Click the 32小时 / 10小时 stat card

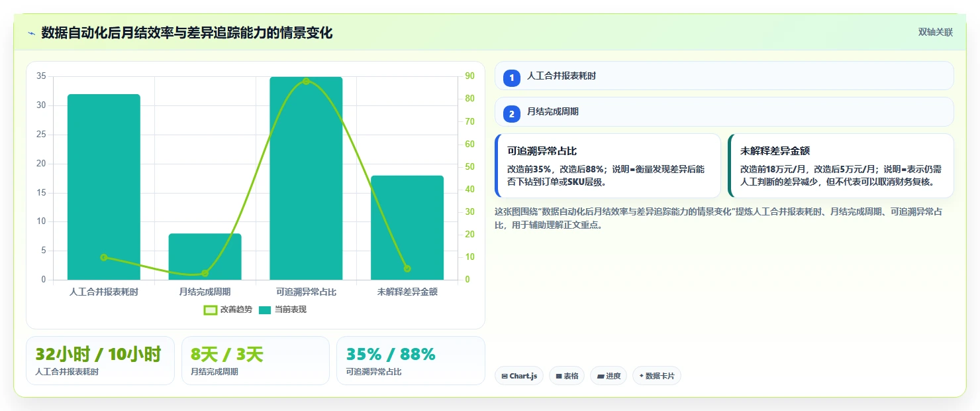pos(100,361)
